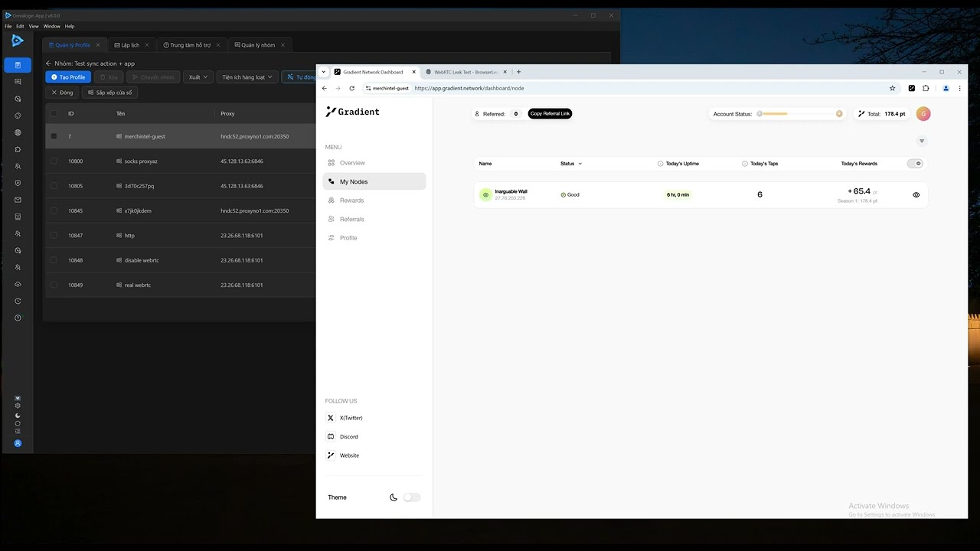Tick the checkbox for profile socks proxyaz
980x551 pixels.
pos(54,161)
